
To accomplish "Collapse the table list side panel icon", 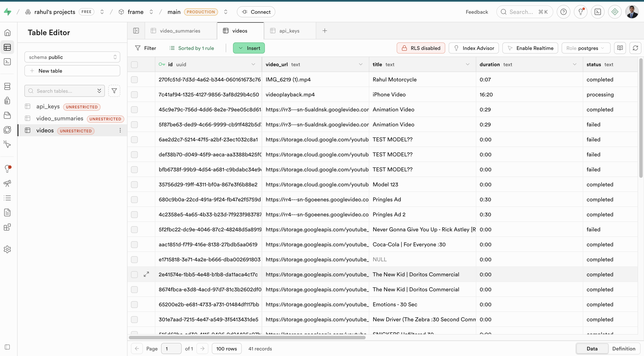I will (136, 31).
